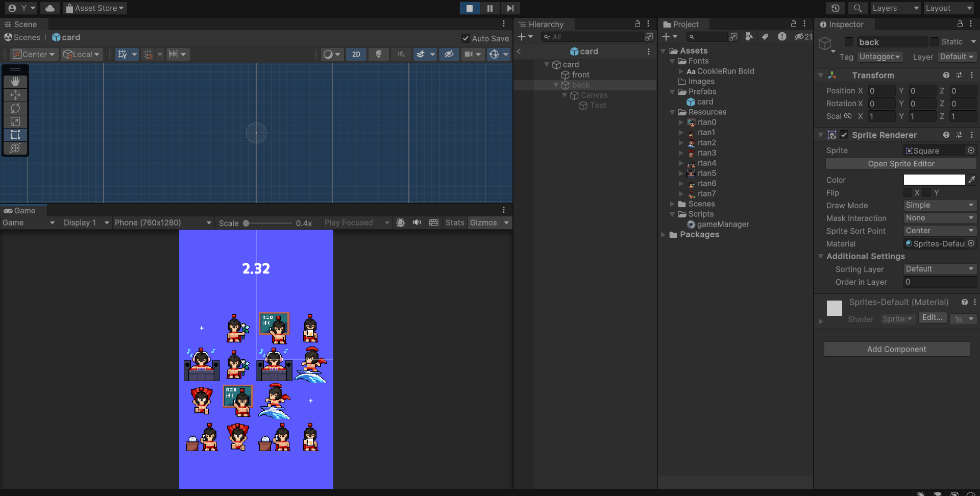Search by type icon in Project panel
This screenshot has height=496, width=980.
tap(749, 37)
